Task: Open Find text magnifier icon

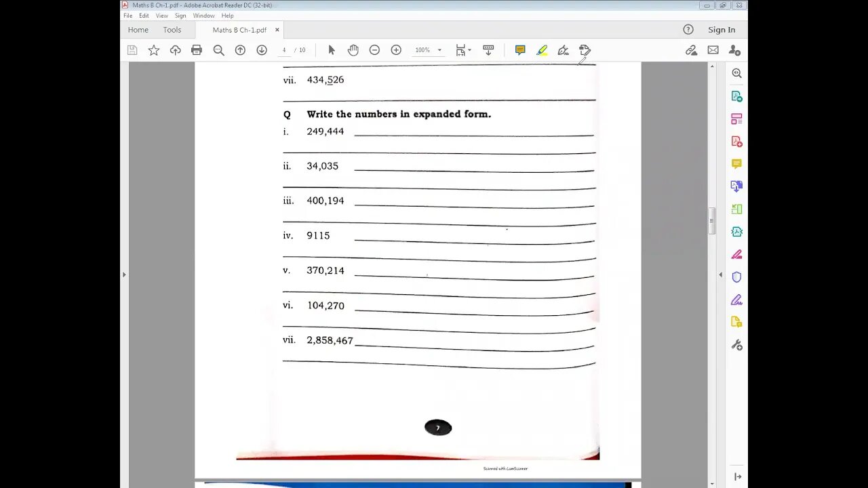Action: (x=218, y=50)
